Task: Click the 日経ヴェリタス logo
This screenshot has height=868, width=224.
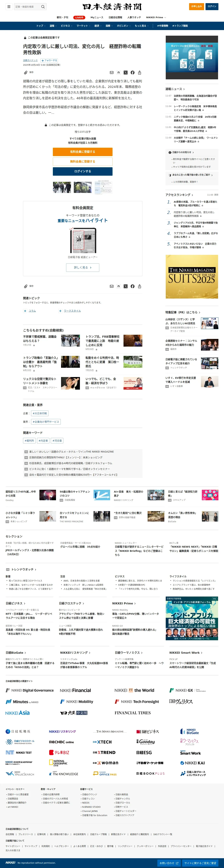Action: pos(181,701)
